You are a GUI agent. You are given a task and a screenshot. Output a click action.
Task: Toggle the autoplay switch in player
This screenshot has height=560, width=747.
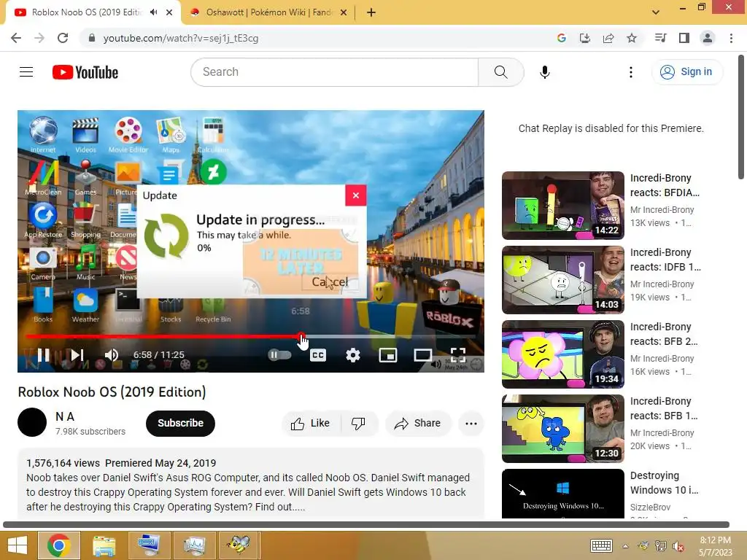[x=279, y=355]
